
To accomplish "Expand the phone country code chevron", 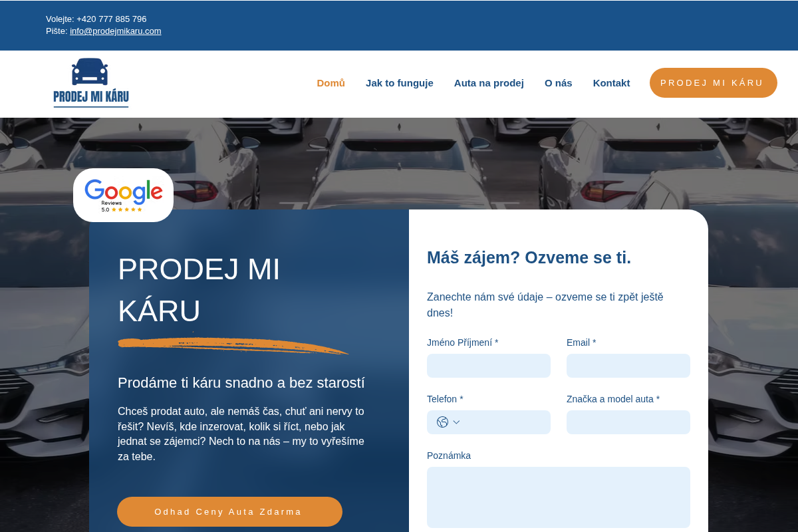I will (x=456, y=422).
